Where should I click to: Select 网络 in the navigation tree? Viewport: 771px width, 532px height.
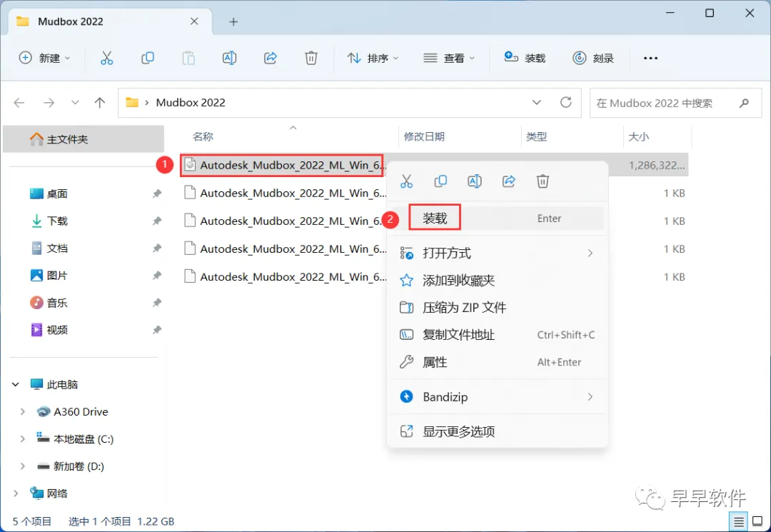pos(49,493)
